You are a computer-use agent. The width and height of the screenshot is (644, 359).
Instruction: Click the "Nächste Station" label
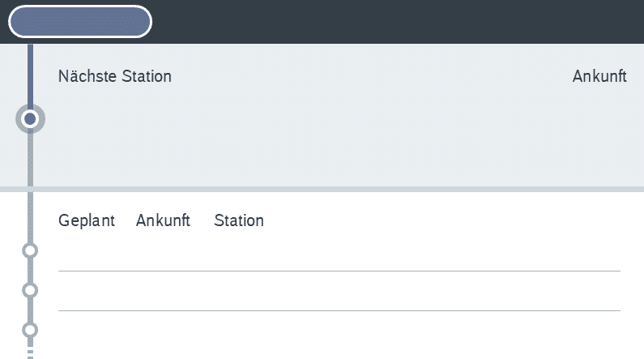pos(115,77)
